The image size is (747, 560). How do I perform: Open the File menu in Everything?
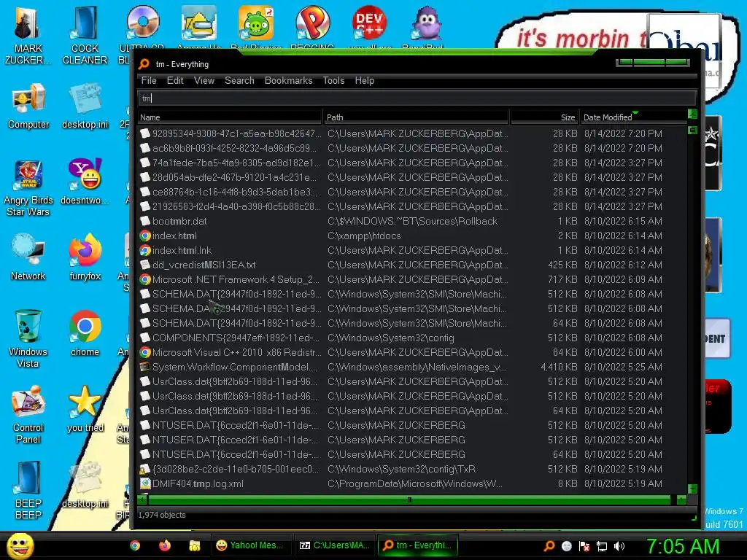(149, 80)
